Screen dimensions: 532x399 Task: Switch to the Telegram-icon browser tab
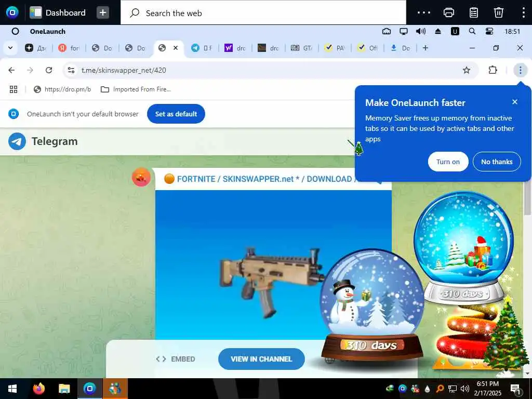coord(202,48)
